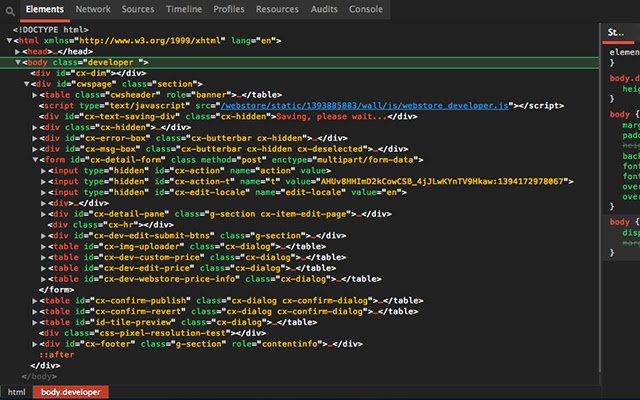Expand the cx-img-uploader table
This screenshot has width=640, height=400.
click(44, 247)
